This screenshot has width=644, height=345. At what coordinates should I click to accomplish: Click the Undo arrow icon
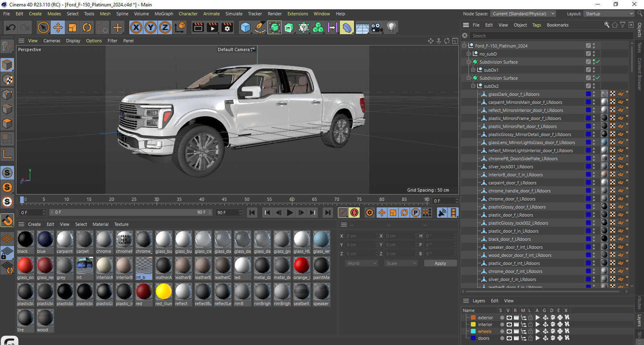pyautogui.click(x=11, y=27)
